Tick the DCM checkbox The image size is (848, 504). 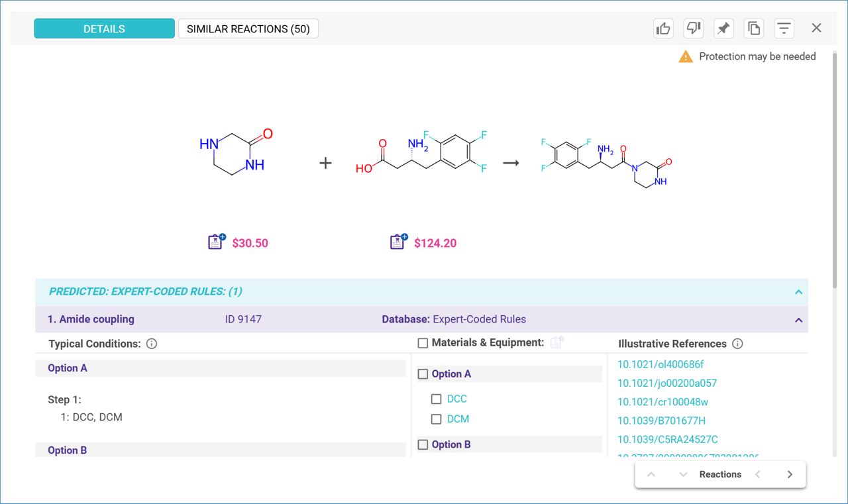click(x=436, y=419)
